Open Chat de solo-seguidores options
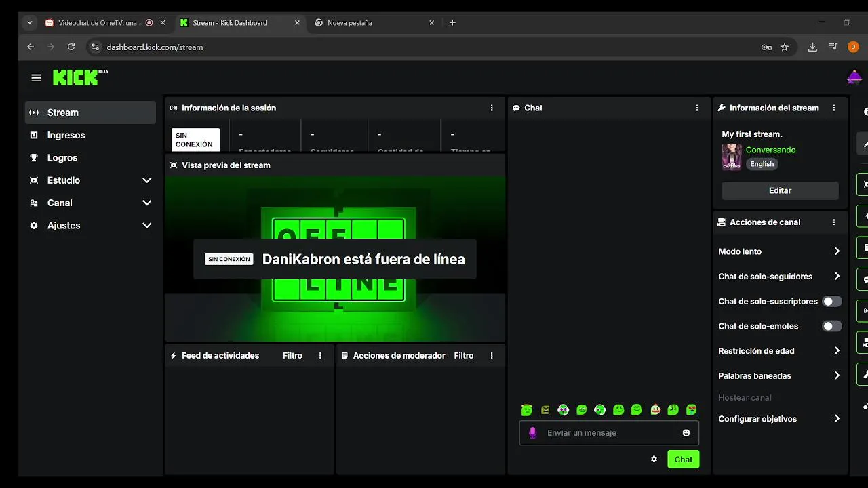The height and width of the screenshot is (488, 868). tap(779, 277)
